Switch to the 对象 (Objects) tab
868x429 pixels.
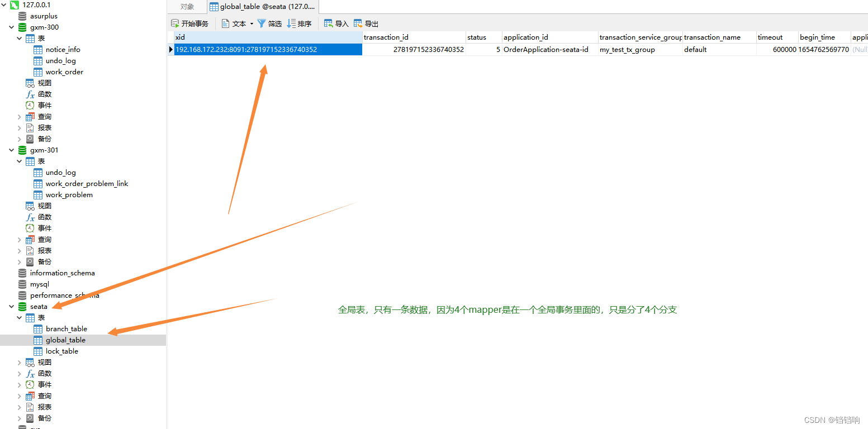187,7
